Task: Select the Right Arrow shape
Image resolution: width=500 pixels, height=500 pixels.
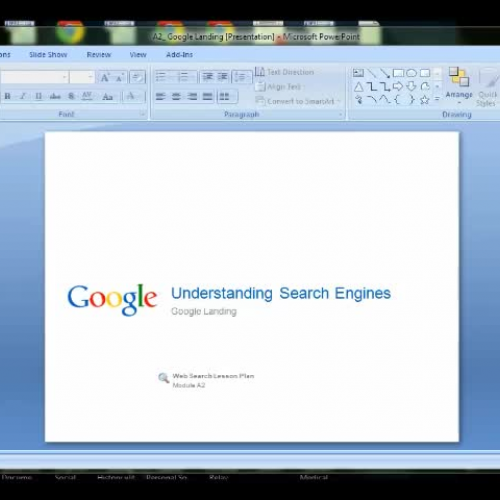Action: [x=398, y=87]
